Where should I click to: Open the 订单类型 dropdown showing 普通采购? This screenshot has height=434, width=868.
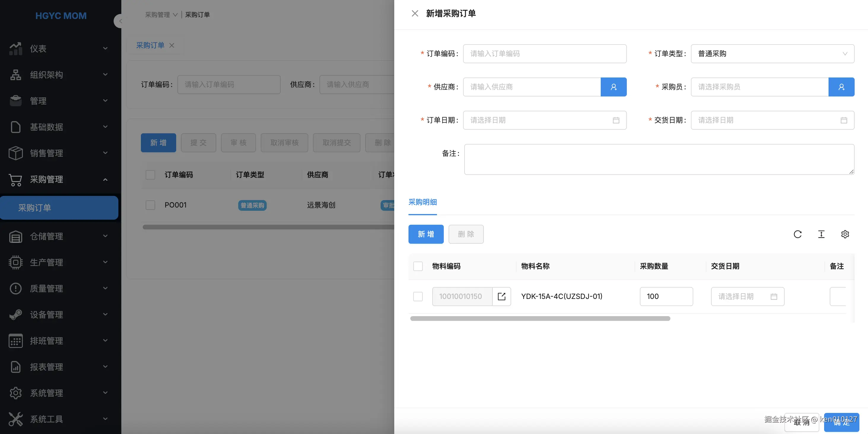coord(772,54)
